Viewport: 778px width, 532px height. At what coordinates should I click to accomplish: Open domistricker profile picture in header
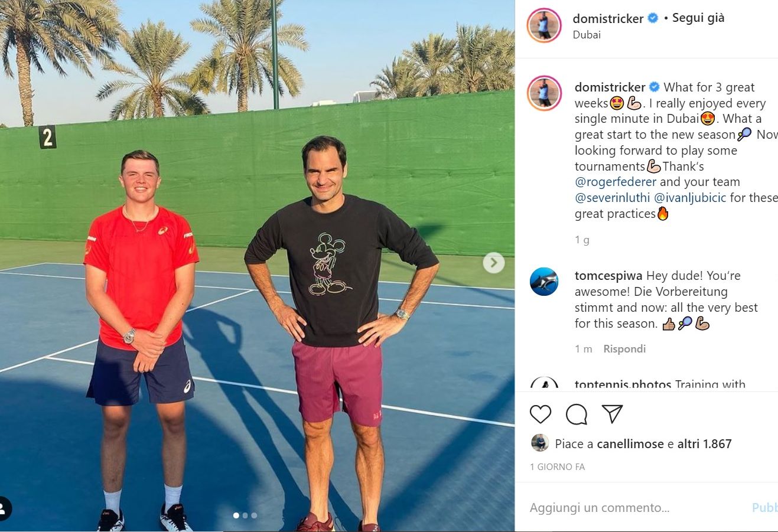(x=544, y=25)
